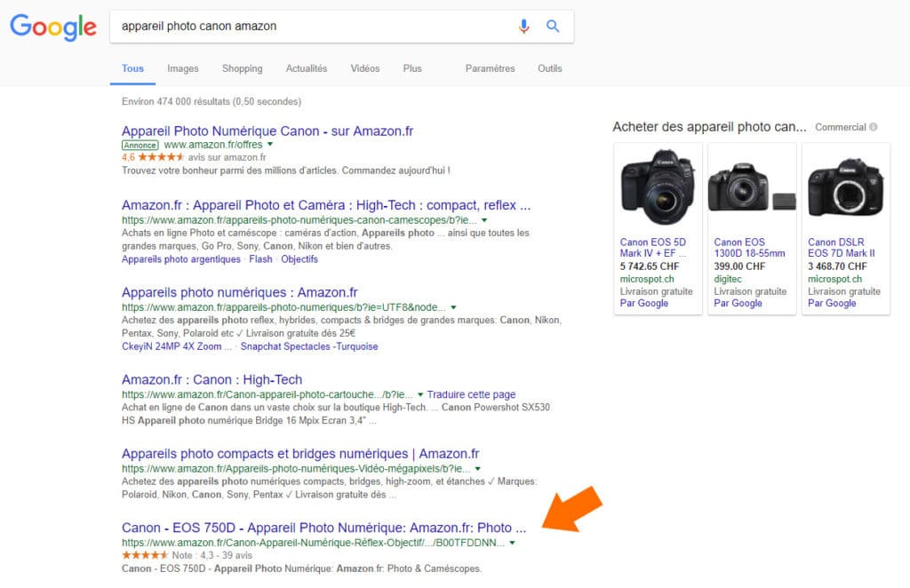
Task: Open 'CkeyiN 24MP 4X Zoom' sitelink
Action: point(177,346)
